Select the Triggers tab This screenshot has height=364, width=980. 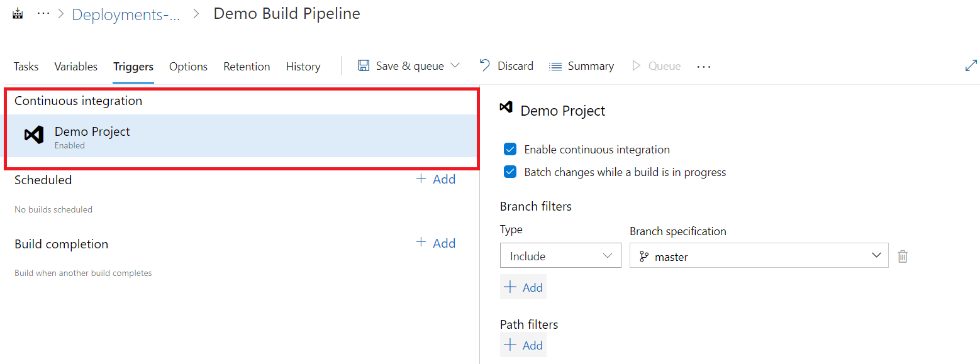[x=133, y=66]
